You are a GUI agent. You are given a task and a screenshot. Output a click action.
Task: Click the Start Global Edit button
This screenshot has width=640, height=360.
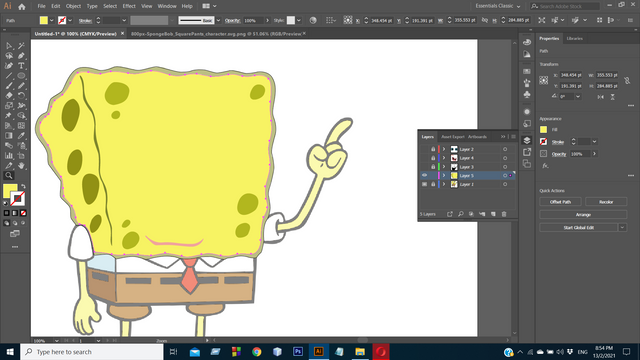[x=579, y=228]
